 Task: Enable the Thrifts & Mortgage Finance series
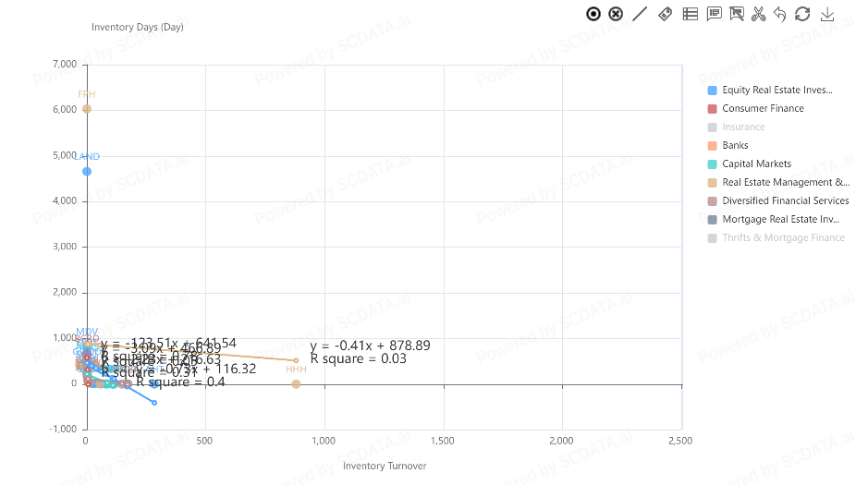pos(783,237)
